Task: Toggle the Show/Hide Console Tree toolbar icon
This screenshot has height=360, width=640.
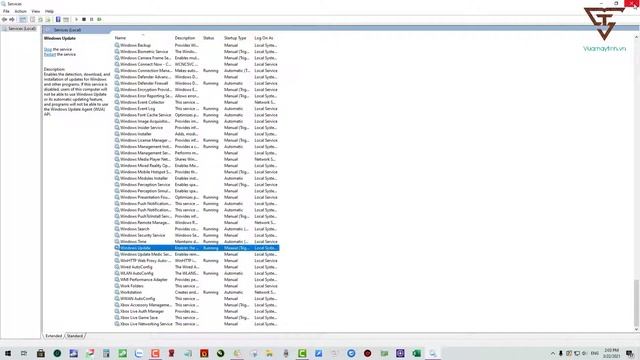Action: pyautogui.click(x=23, y=19)
